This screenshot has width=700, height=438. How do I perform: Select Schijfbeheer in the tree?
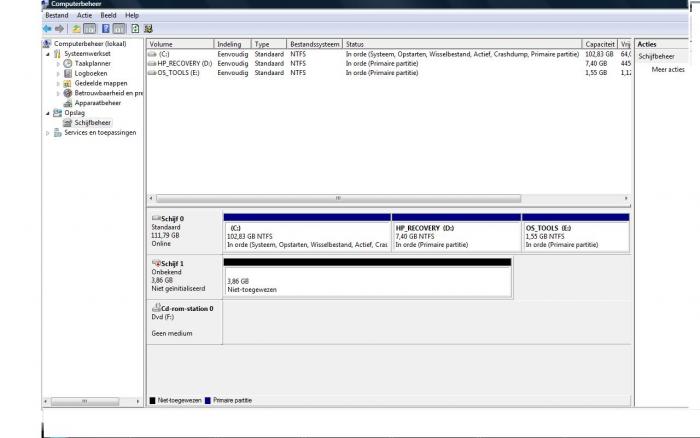point(92,122)
